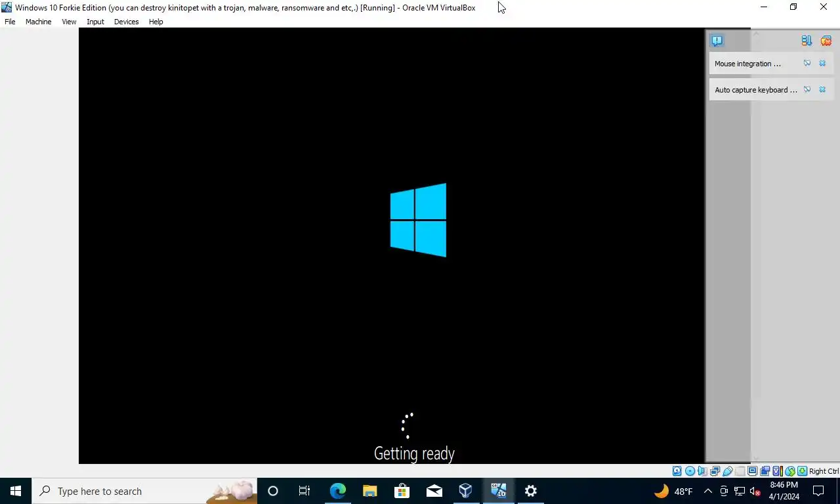This screenshot has height=504, width=840.
Task: Click the hard disk activity status icon
Action: [677, 471]
